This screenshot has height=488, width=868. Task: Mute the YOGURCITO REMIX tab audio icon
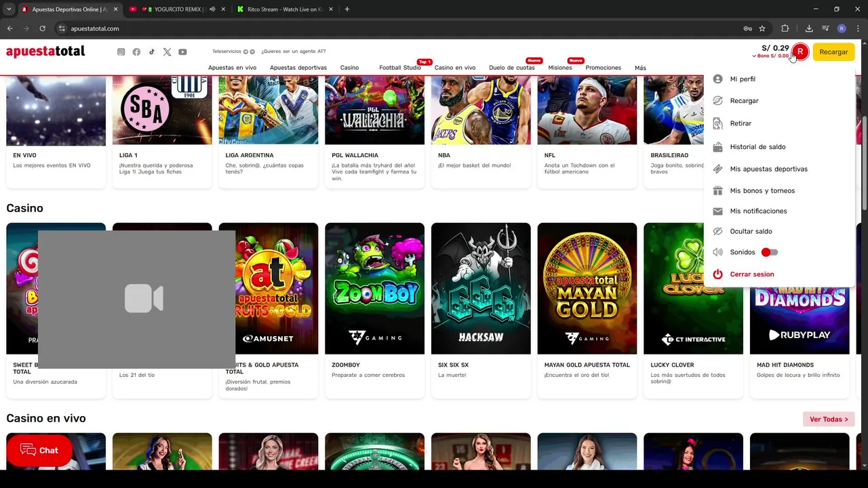[212, 9]
